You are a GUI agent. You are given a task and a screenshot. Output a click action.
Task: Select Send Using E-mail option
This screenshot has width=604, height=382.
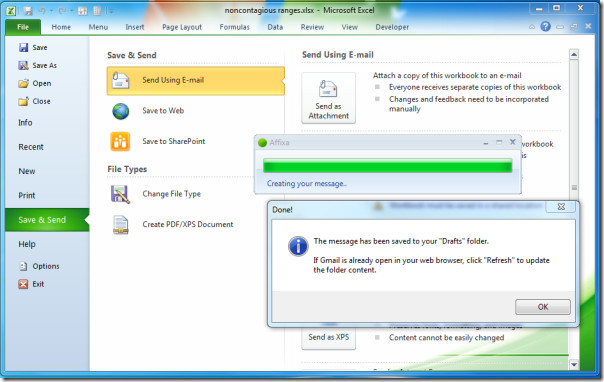click(x=196, y=81)
